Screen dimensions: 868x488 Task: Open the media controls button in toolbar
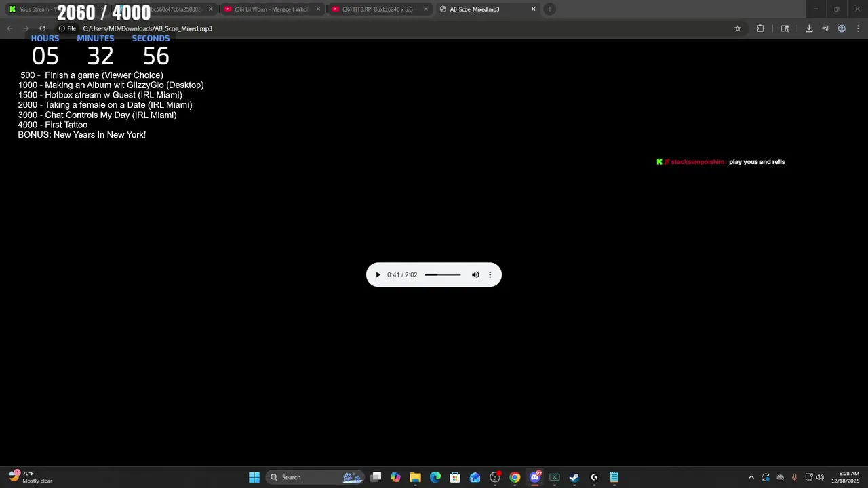click(825, 28)
